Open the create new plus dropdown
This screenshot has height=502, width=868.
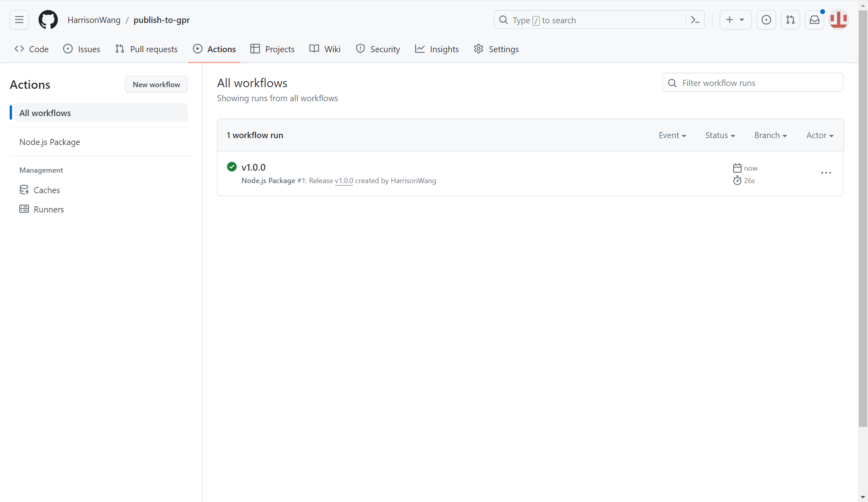735,20
